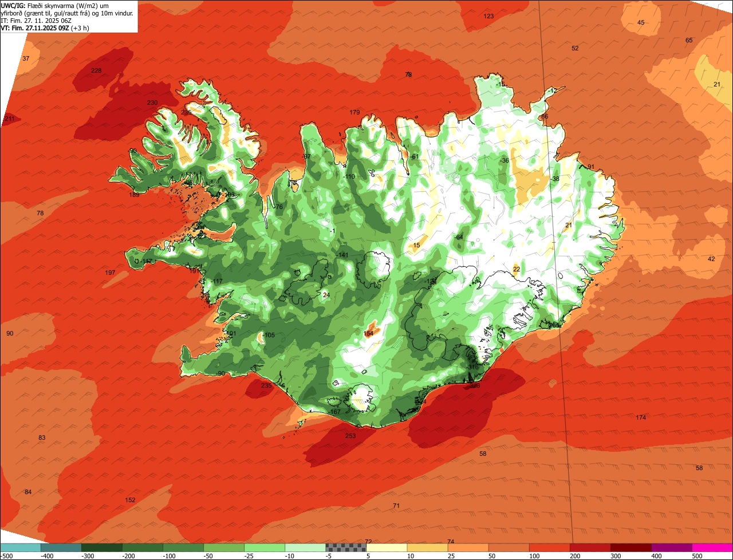Click the checkered legend swatch between -5 and 5
Viewport: 733px width, 560px height.
[x=346, y=547]
